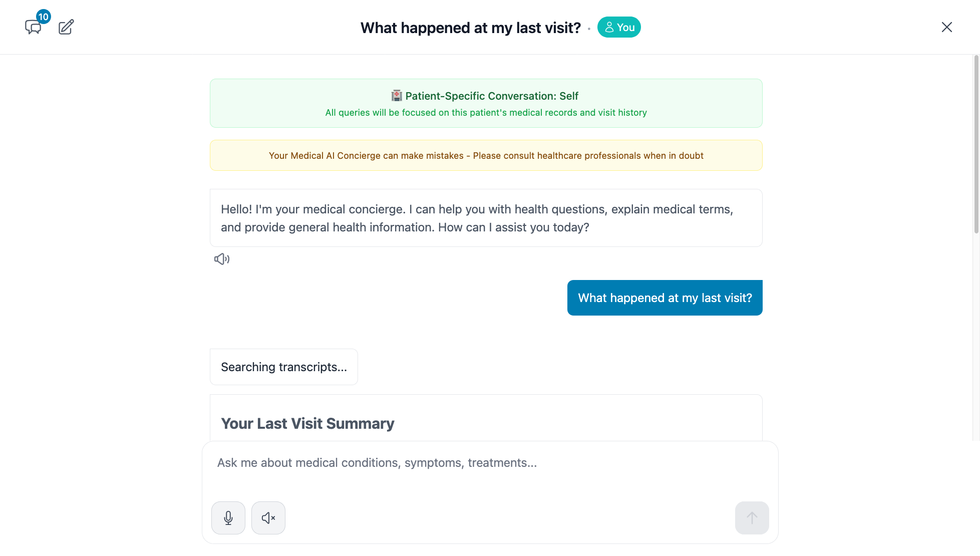Send message with up arrow button

coord(752,518)
